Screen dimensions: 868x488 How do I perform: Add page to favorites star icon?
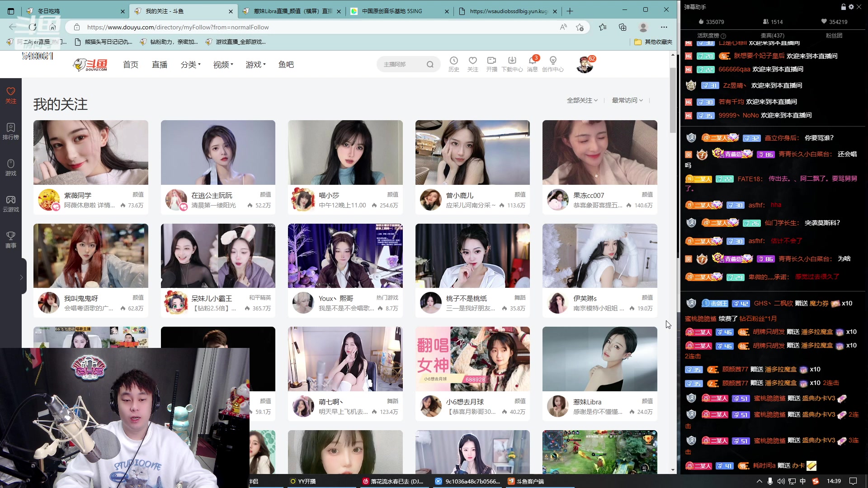[580, 27]
